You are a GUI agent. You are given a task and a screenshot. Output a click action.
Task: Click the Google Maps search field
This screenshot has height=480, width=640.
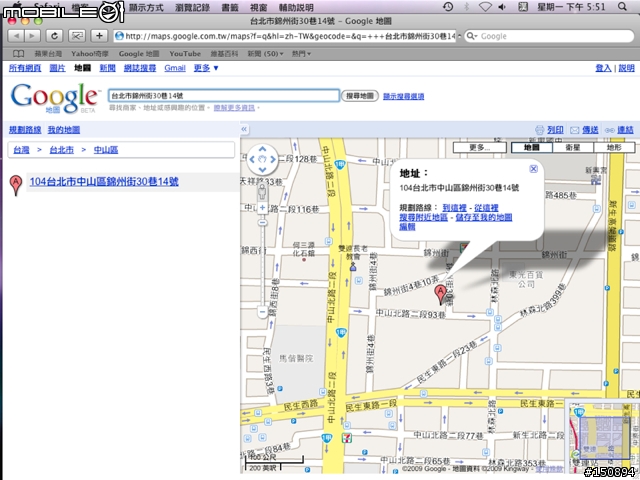pyautogui.click(x=224, y=96)
